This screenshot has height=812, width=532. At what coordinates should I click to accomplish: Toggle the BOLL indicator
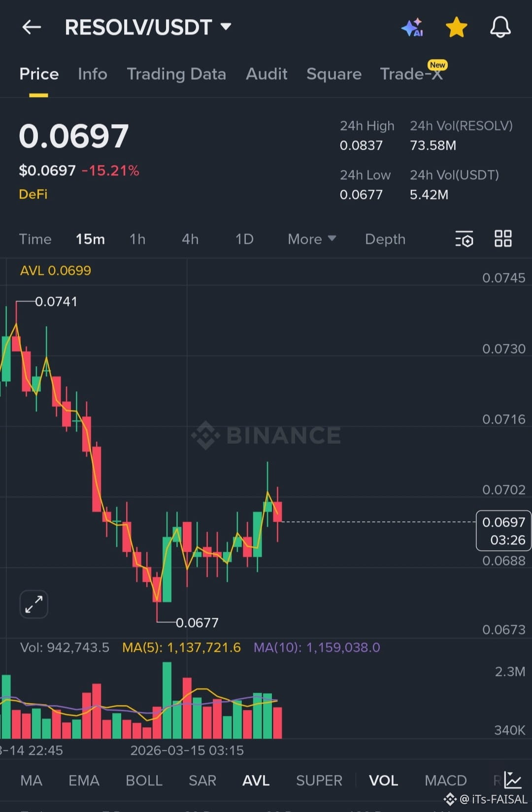[144, 780]
